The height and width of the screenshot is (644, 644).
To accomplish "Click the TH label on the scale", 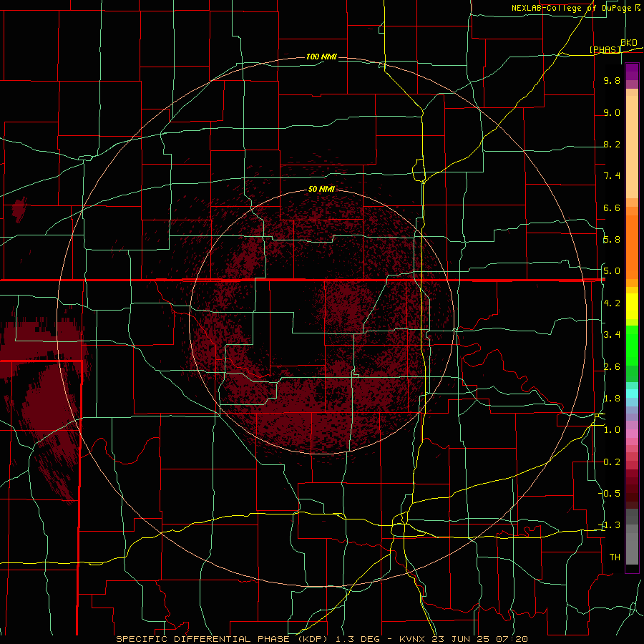I will 615,557.
